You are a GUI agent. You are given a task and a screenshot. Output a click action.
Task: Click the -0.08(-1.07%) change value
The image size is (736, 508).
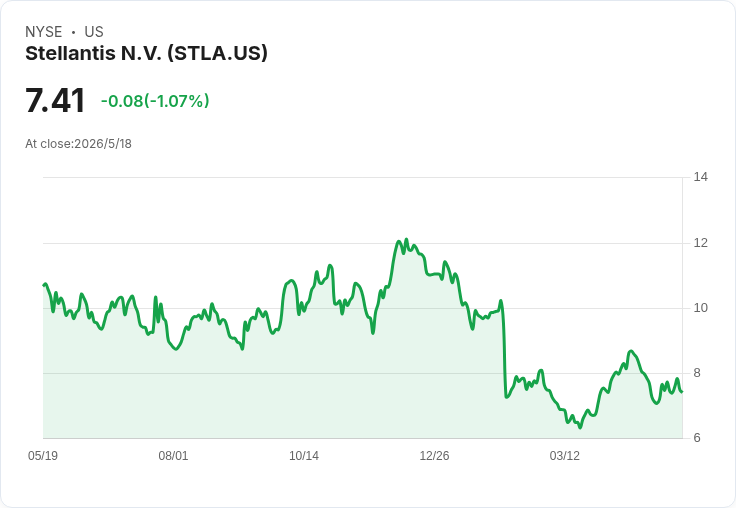tap(155, 101)
